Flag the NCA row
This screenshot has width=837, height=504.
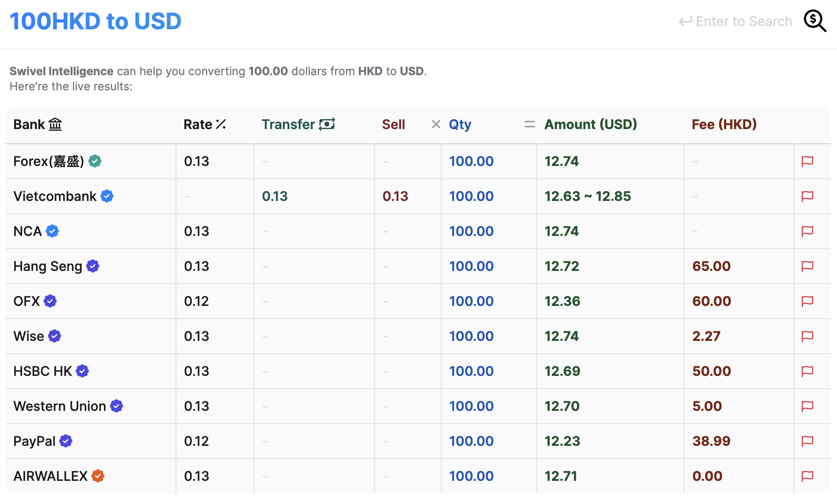(807, 231)
